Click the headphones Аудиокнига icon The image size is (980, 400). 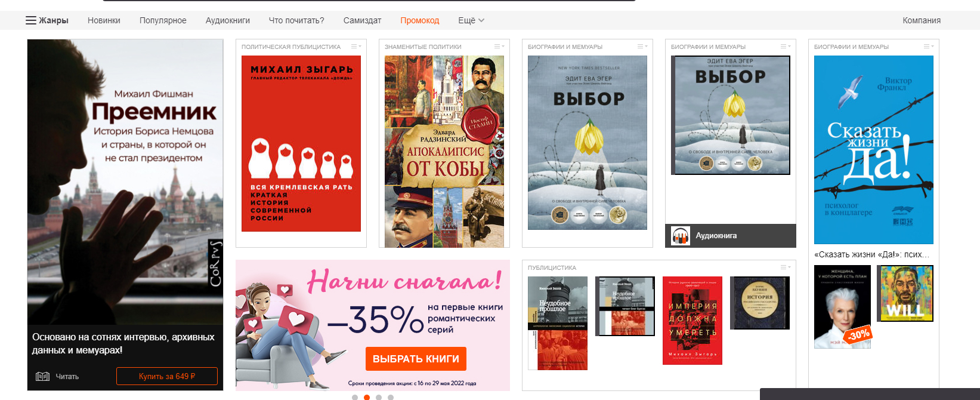(680, 236)
